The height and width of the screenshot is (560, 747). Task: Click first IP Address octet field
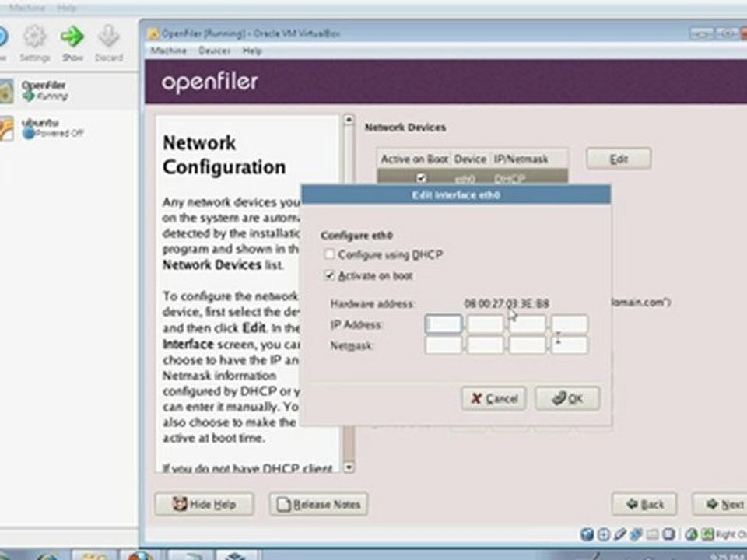(443, 324)
